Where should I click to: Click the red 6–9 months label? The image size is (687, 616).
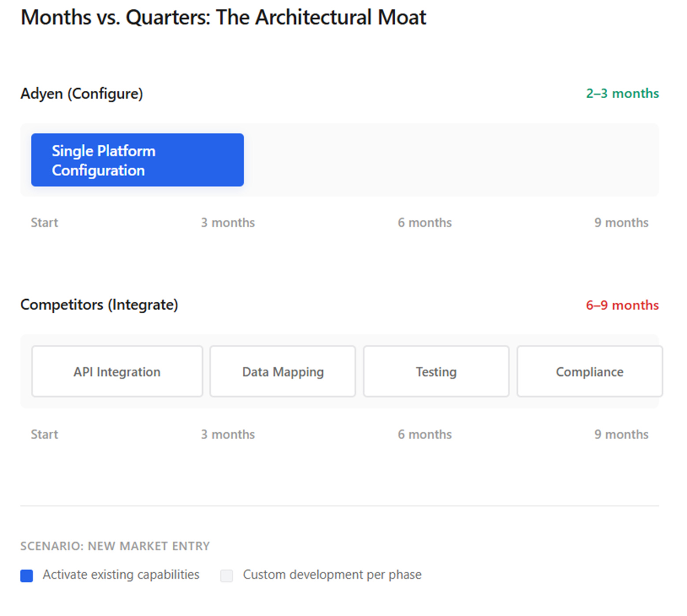point(622,305)
